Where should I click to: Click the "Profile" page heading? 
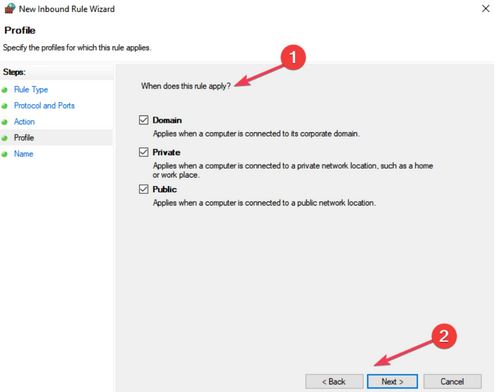(20, 30)
